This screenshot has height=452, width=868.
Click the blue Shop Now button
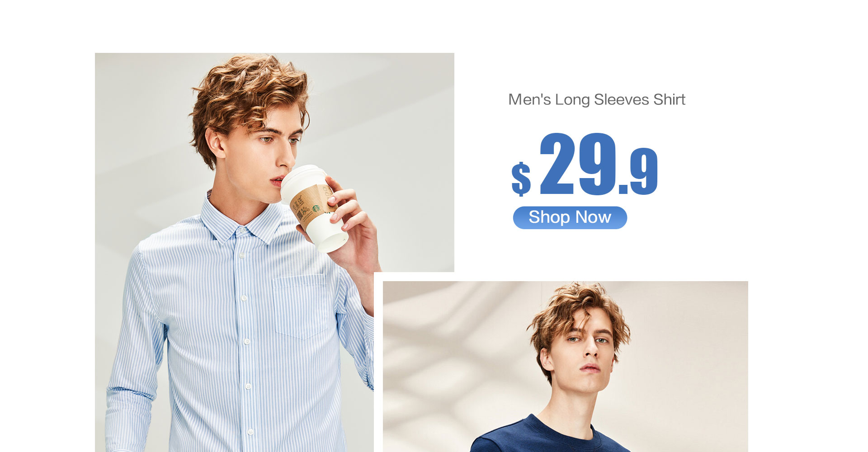coord(570,217)
